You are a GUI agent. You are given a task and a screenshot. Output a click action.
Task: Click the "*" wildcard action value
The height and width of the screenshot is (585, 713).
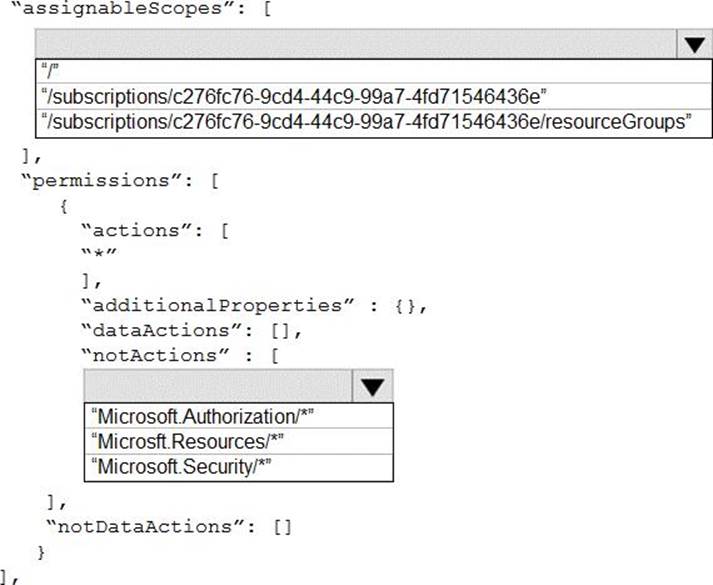(100, 255)
